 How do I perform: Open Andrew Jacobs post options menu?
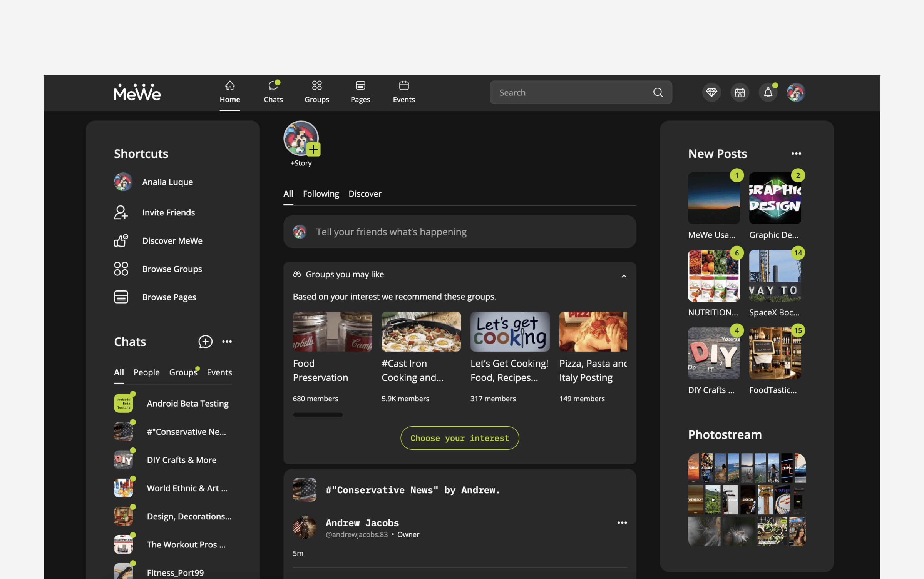622,522
